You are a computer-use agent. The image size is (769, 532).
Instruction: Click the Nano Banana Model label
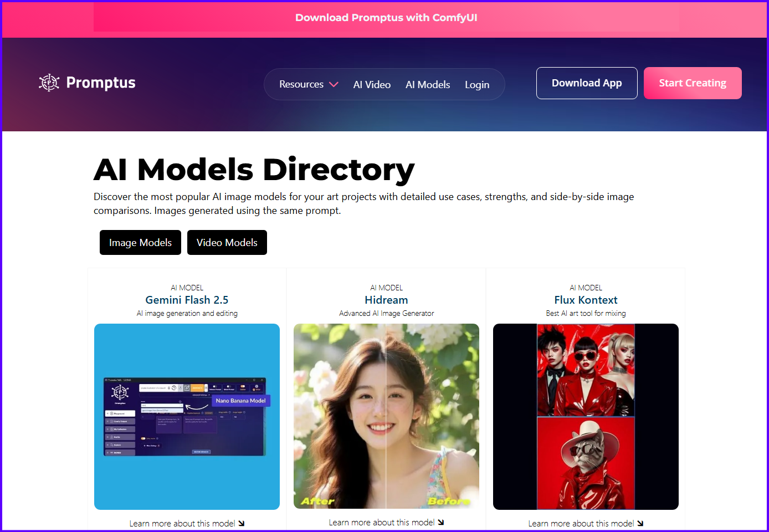[240, 401]
